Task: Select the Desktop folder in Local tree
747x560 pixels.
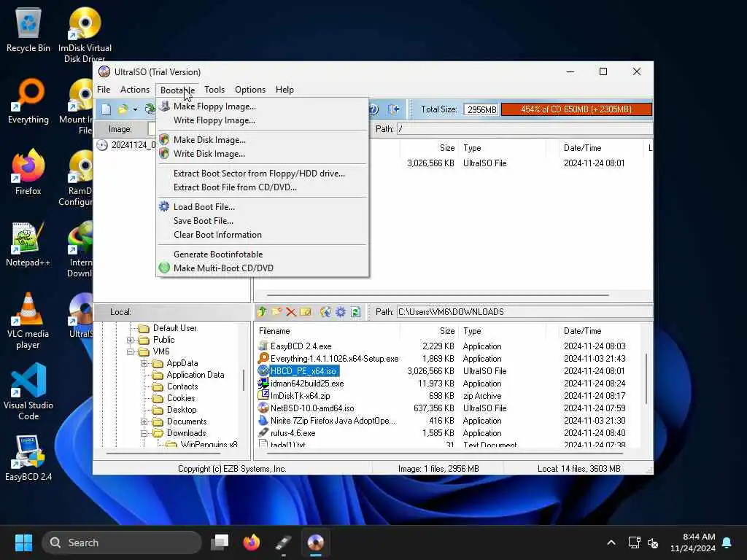Action: click(x=181, y=410)
